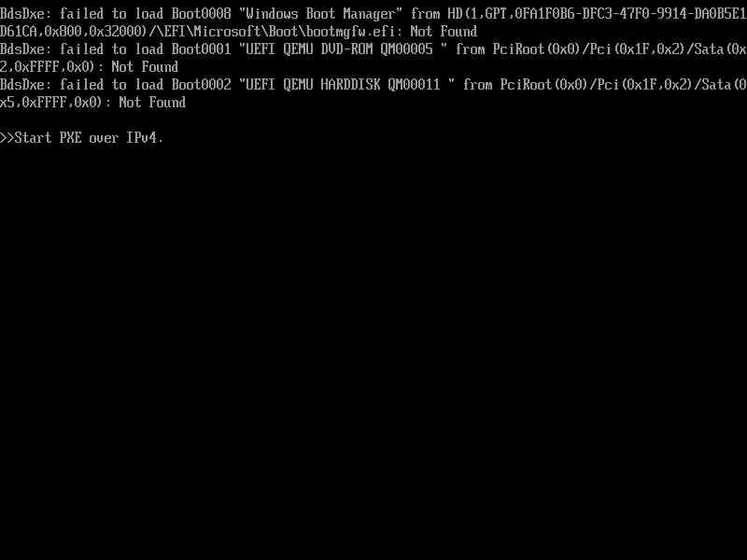Click the 'Boot0008' entry text
The width and height of the screenshot is (747, 560).
201,13
